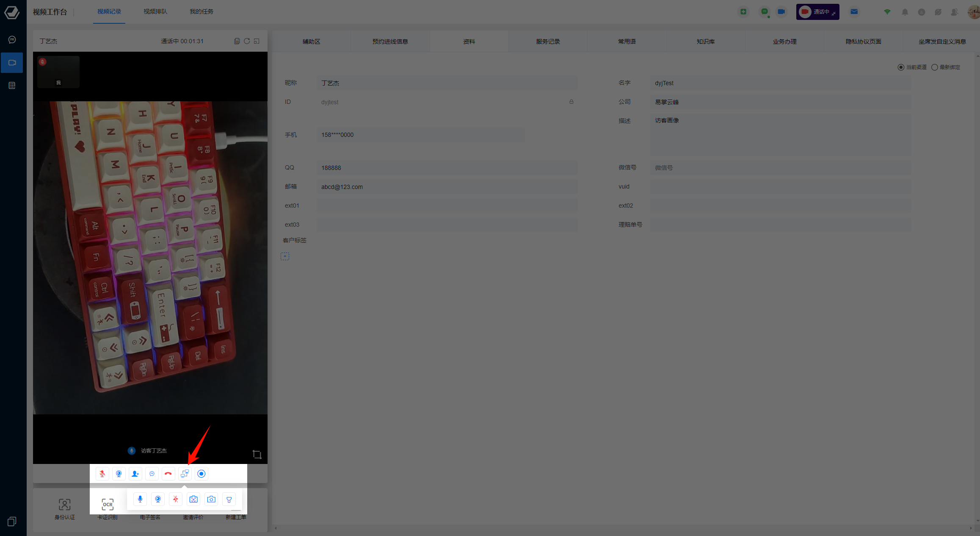Open 身份认证 identity verification
Screen dimensions: 980x536
tap(64, 508)
